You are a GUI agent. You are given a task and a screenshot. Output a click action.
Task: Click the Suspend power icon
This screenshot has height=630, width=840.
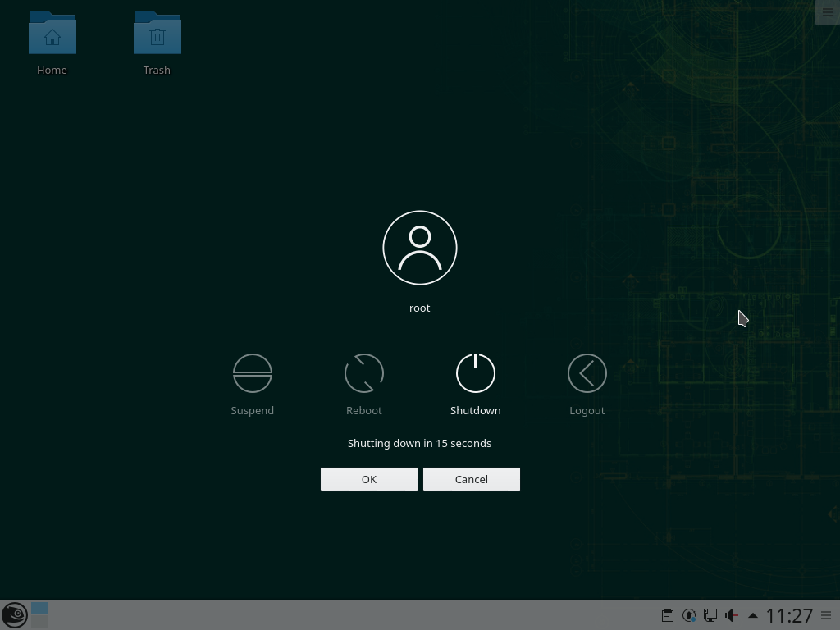(252, 373)
